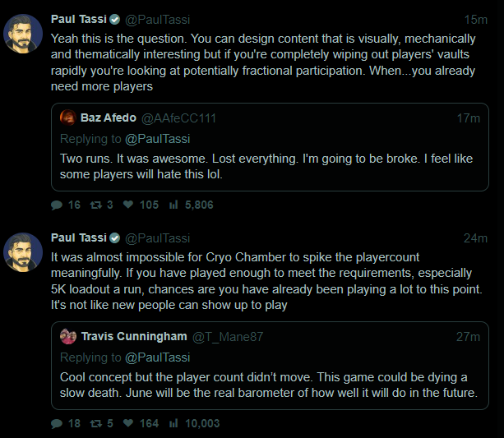The image size is (504, 438).
Task: Like the tweet with 164 likes
Action: point(129,423)
